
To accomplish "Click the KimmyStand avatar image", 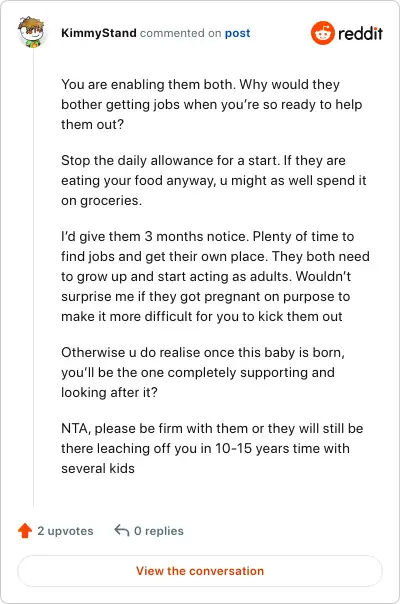I will point(32,32).
